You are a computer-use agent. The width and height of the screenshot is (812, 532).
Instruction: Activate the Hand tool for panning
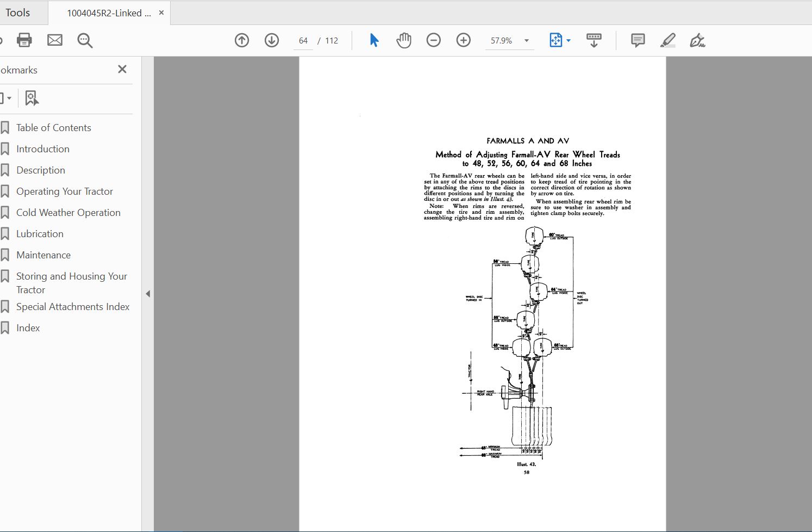click(x=403, y=40)
